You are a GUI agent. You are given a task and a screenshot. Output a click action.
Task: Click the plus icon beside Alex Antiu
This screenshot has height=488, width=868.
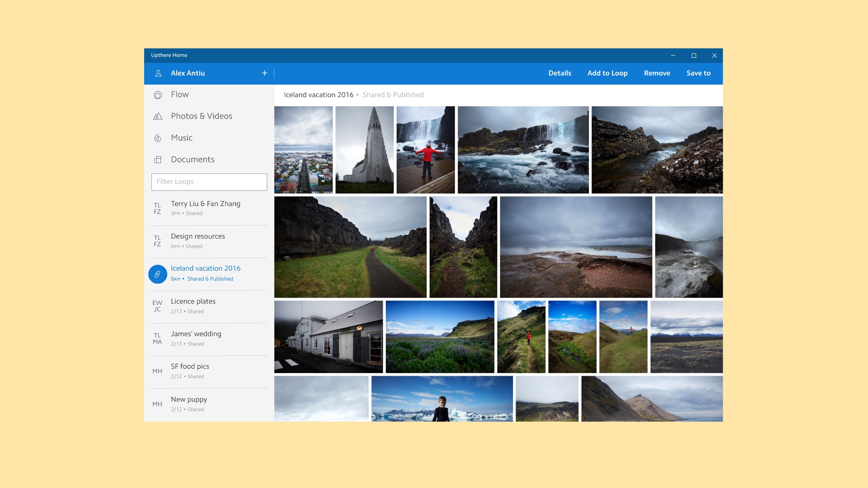pyautogui.click(x=265, y=73)
